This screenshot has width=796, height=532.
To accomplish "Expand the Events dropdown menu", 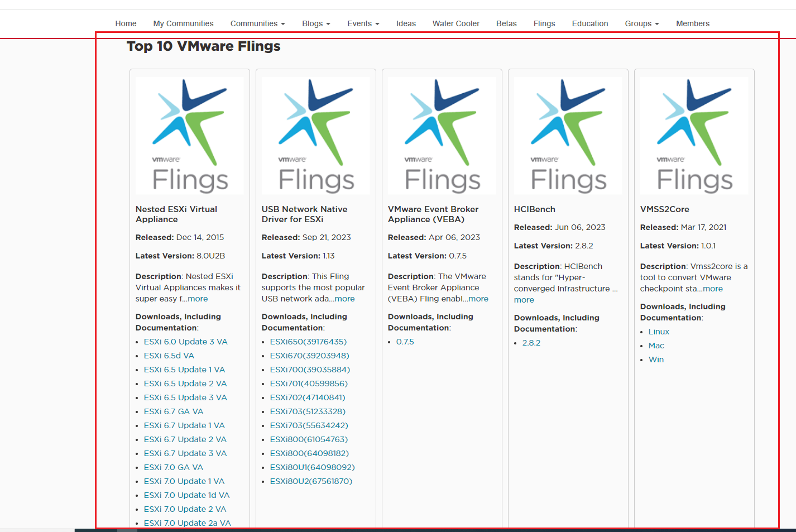I will (x=363, y=23).
